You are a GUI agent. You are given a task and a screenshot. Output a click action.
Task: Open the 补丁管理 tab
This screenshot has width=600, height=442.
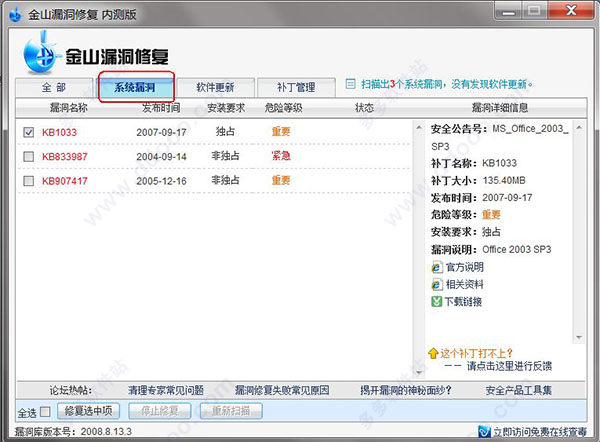click(296, 87)
